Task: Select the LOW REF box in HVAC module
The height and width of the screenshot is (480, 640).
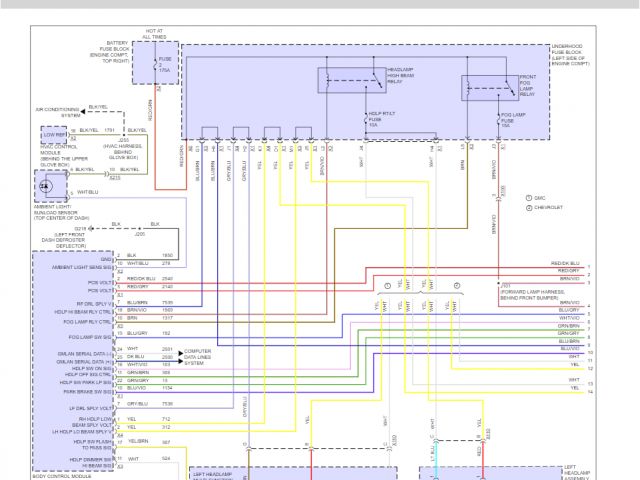Action: [55, 131]
